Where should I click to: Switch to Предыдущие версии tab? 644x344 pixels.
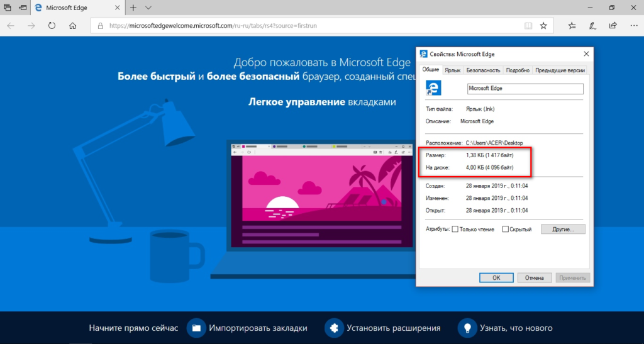click(x=560, y=70)
